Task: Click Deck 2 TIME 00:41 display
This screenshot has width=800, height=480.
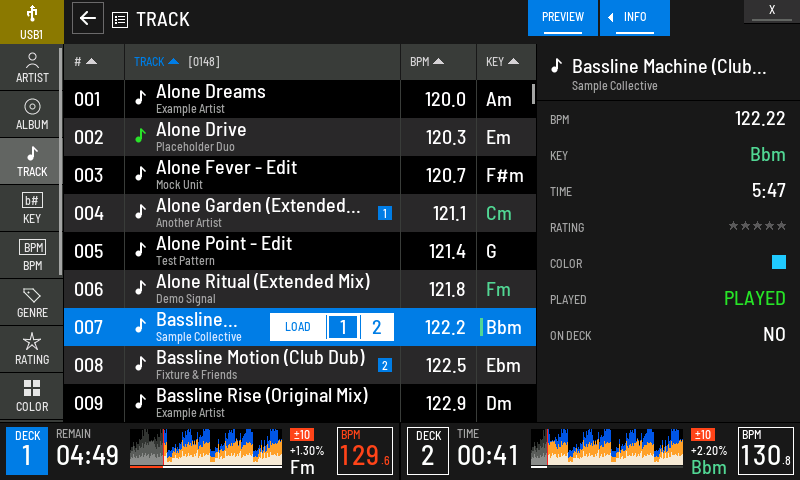Action: 488,455
